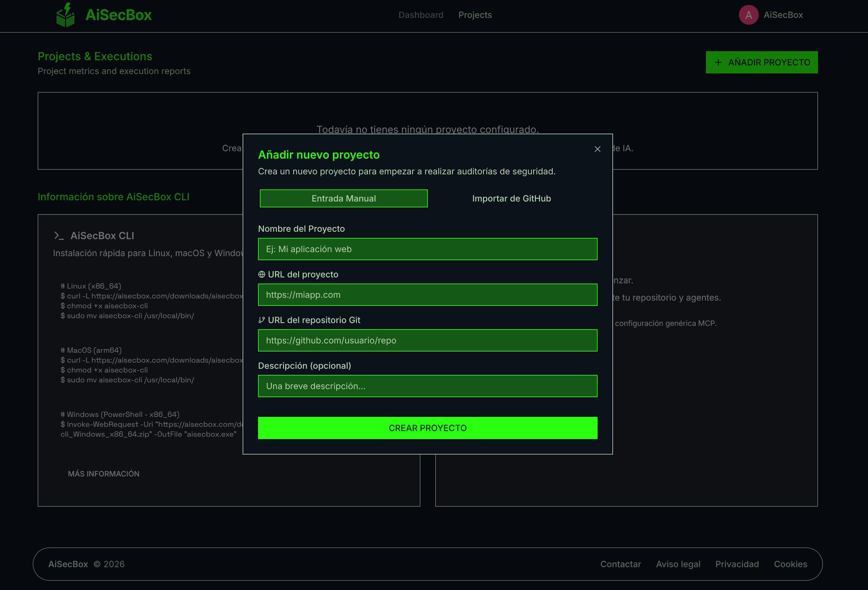Viewport: 868px width, 590px height.
Task: Click the Projects & Executions heading
Action: coord(95,56)
